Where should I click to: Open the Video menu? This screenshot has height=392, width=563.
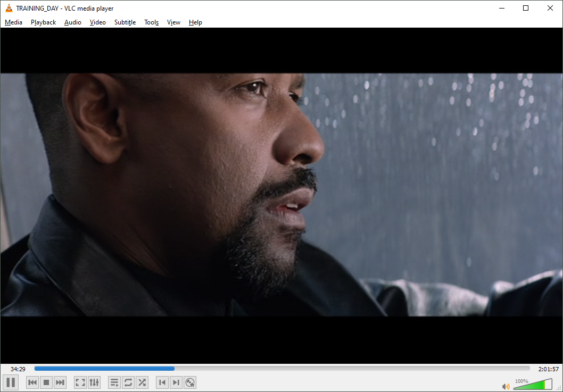click(x=98, y=22)
